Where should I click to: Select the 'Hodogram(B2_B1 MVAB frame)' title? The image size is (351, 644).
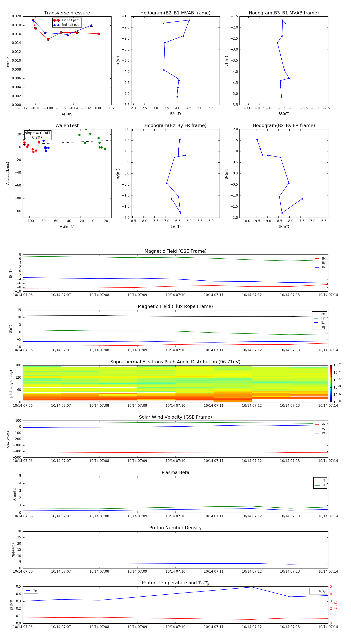point(175,13)
